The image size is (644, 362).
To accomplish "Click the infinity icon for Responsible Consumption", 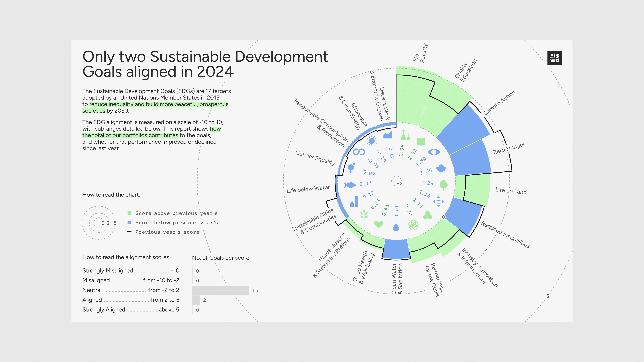I will click(x=359, y=152).
